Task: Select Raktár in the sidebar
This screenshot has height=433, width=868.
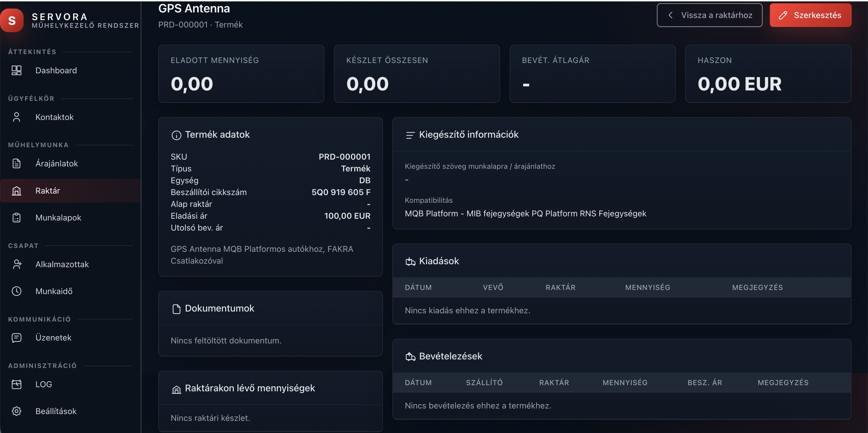Action: click(x=71, y=191)
